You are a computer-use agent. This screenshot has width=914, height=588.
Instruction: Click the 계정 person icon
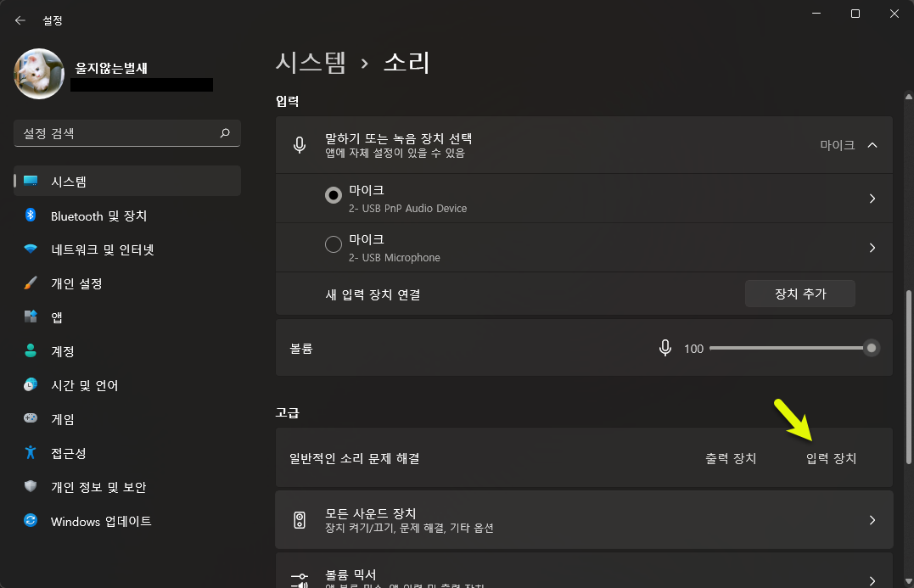pyautogui.click(x=31, y=350)
